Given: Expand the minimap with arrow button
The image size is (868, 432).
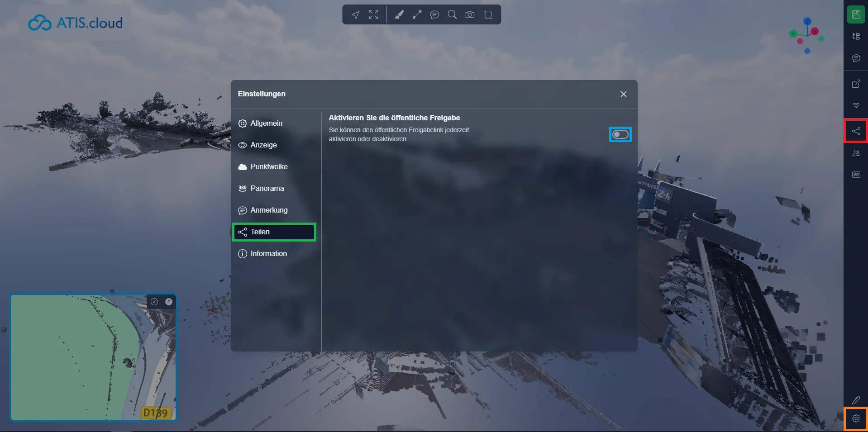Looking at the screenshot, I should [x=169, y=302].
